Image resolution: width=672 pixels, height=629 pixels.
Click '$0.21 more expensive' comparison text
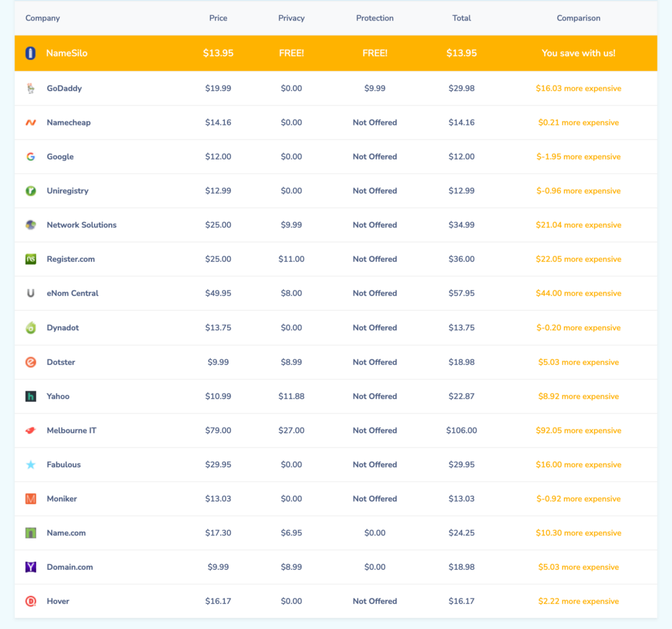pos(579,123)
